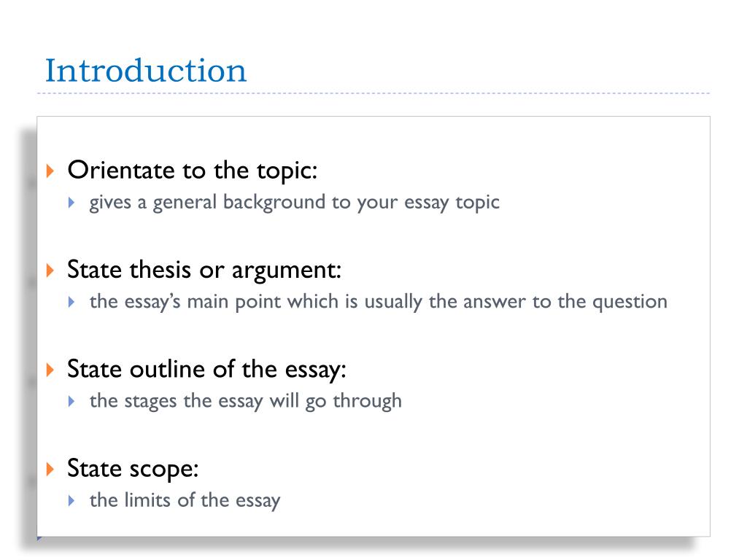
Task: Click dotted divider line under Introduction title
Action: point(373,93)
